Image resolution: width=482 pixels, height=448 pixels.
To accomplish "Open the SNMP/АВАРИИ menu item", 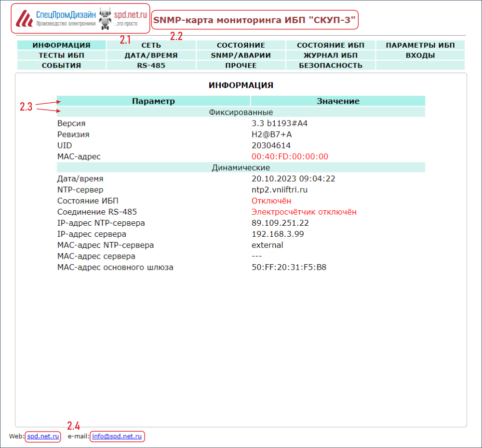I will click(241, 55).
